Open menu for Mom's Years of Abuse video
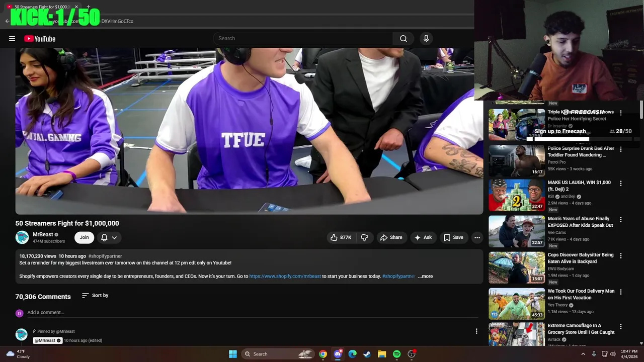 pyautogui.click(x=620, y=220)
